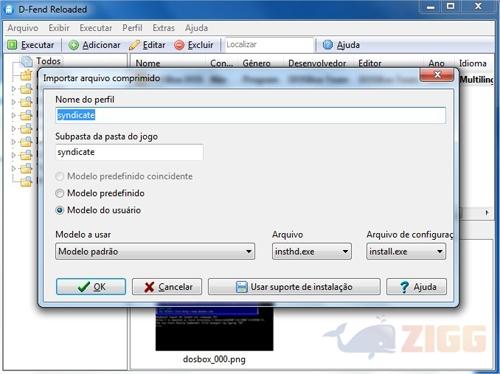Click the Editar pencil icon
Viewport: 500px width, 374px height.
click(134, 45)
